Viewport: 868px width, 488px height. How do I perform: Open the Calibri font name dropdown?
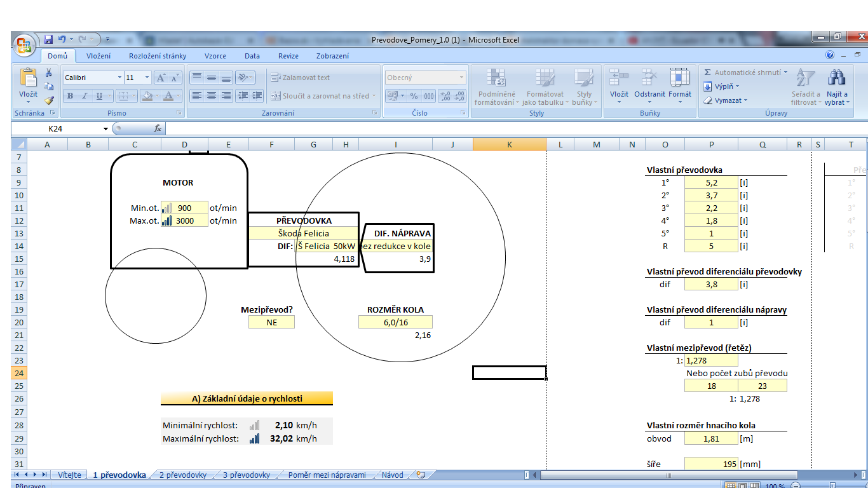tap(119, 78)
